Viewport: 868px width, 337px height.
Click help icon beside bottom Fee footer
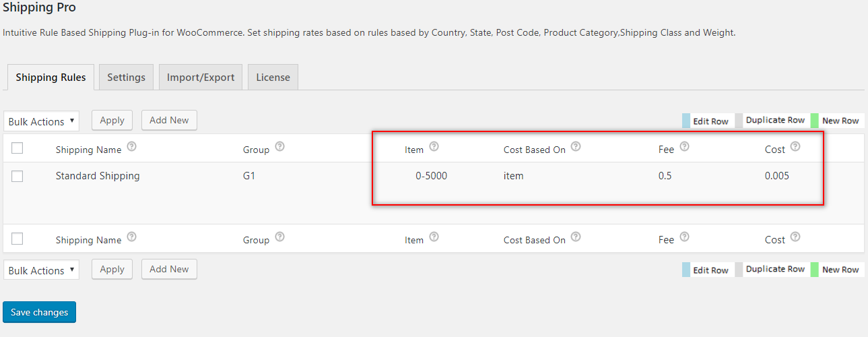tap(685, 237)
